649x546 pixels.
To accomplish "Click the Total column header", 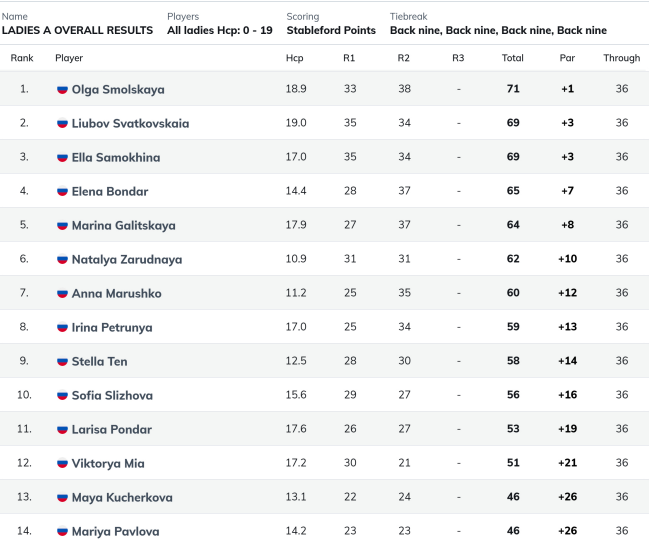I will (513, 58).
